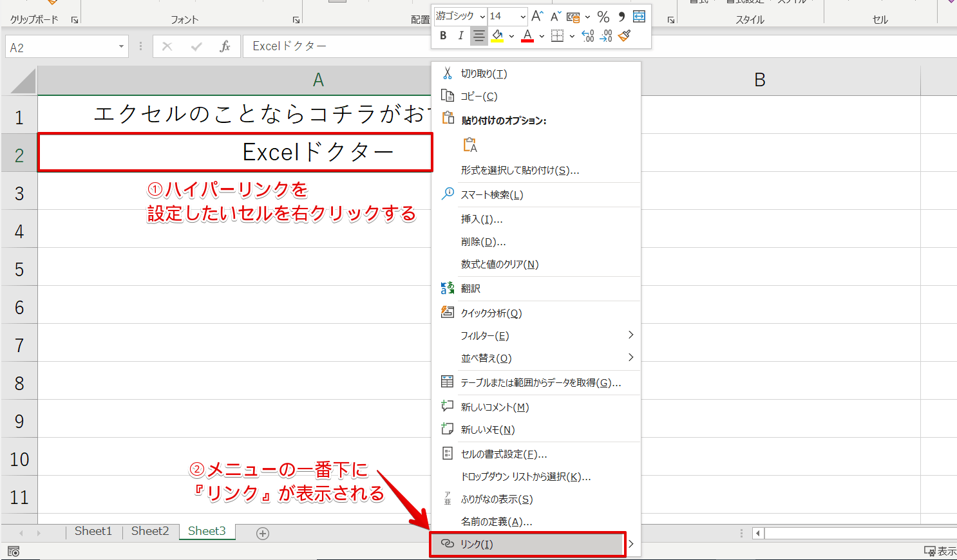This screenshot has width=957, height=560.
Task: Choose 挿入(I)... menu entry
Action: (536, 219)
